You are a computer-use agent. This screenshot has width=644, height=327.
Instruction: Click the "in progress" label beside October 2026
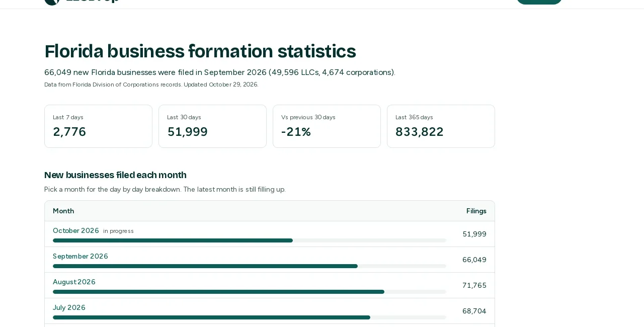(x=118, y=231)
